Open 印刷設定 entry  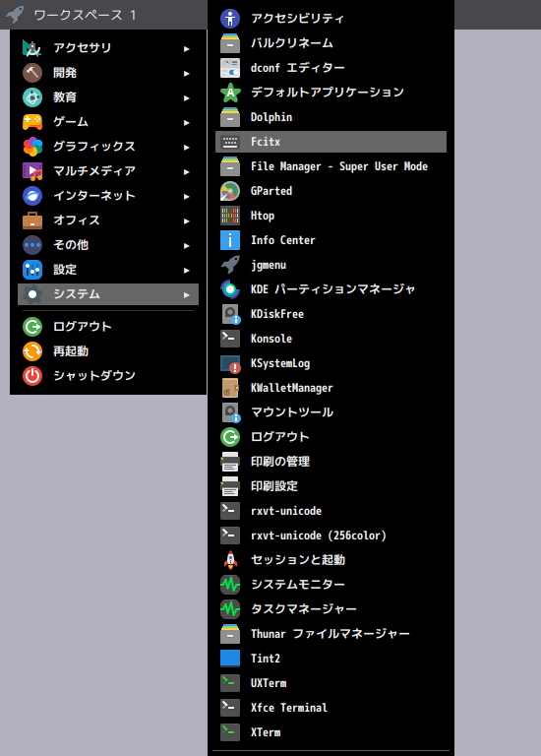331,486
